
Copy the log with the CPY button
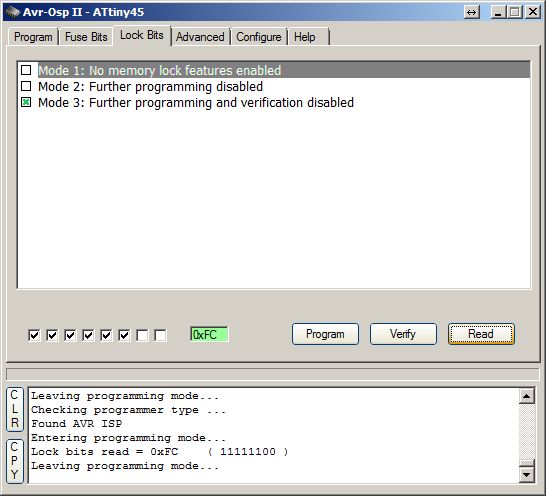(x=15, y=461)
